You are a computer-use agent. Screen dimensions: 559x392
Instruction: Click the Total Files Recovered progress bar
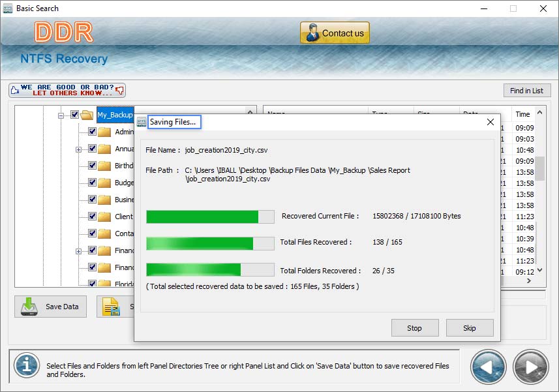210,243
